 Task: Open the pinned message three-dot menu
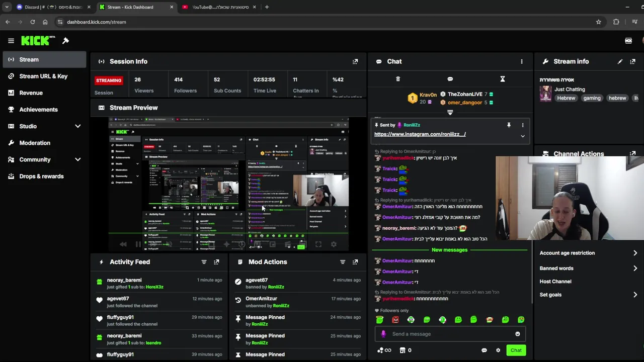click(x=523, y=125)
